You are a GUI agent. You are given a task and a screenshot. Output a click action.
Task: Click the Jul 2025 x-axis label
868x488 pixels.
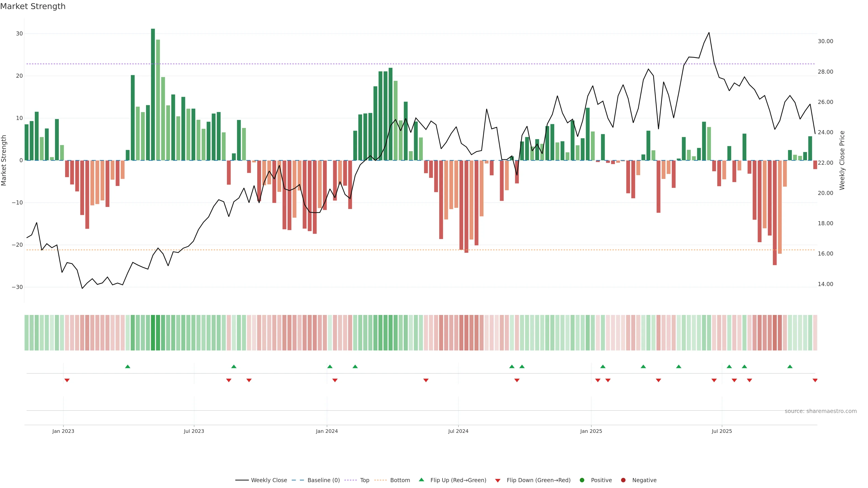point(722,431)
